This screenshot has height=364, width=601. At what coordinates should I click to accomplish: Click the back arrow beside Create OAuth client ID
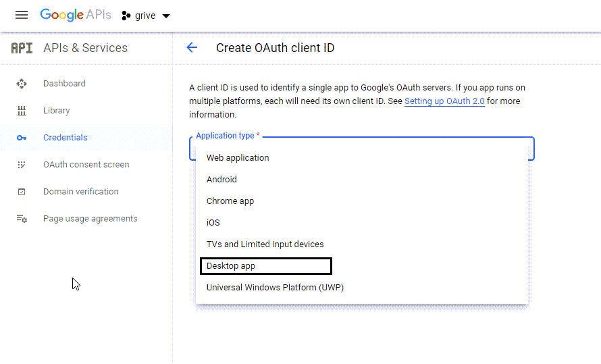pos(192,47)
